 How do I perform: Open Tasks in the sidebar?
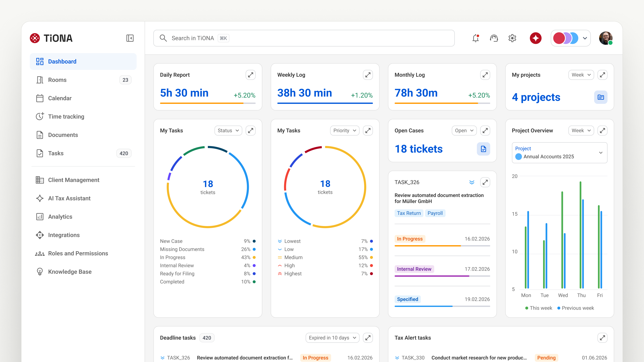pos(83,153)
